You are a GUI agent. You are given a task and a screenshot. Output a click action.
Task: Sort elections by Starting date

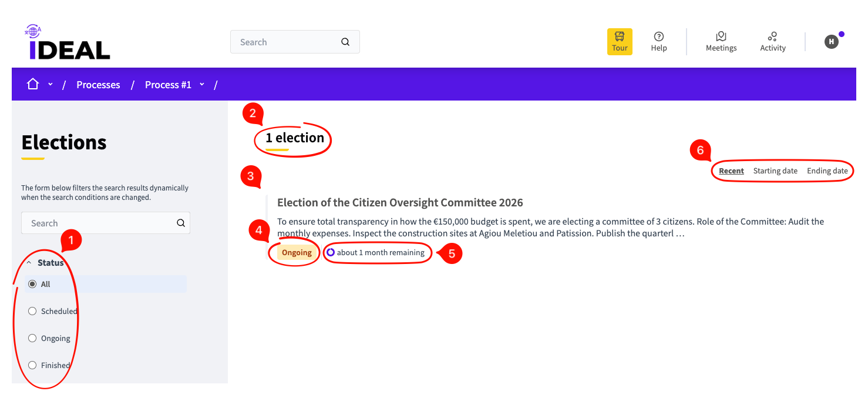[x=775, y=171]
